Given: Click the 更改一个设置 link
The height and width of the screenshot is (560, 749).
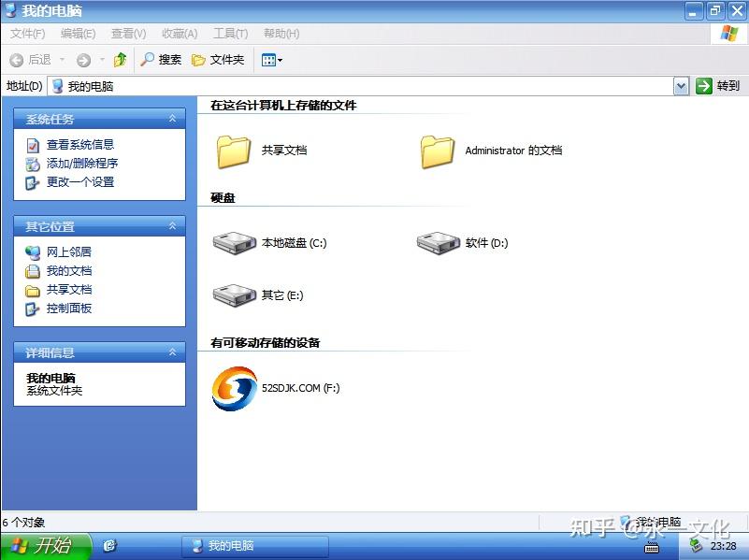Looking at the screenshot, I should (80, 182).
